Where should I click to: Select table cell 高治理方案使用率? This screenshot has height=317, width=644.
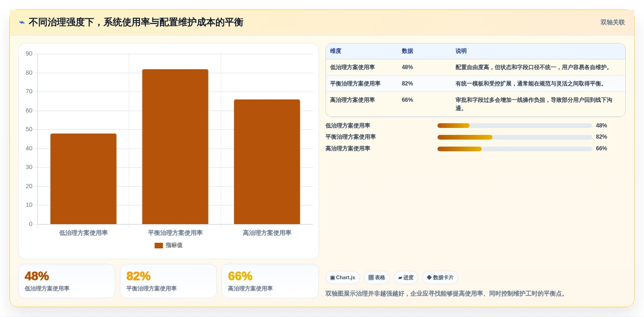(353, 100)
